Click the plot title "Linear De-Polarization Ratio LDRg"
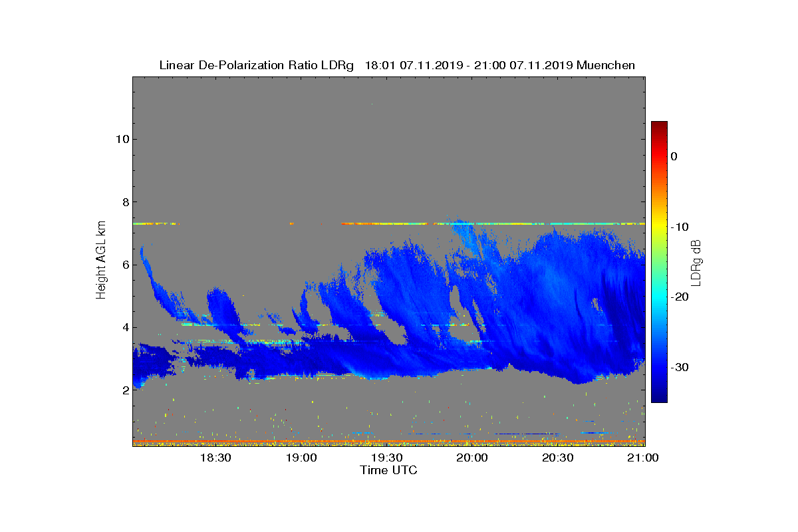This screenshot has width=798, height=532. tap(256, 65)
